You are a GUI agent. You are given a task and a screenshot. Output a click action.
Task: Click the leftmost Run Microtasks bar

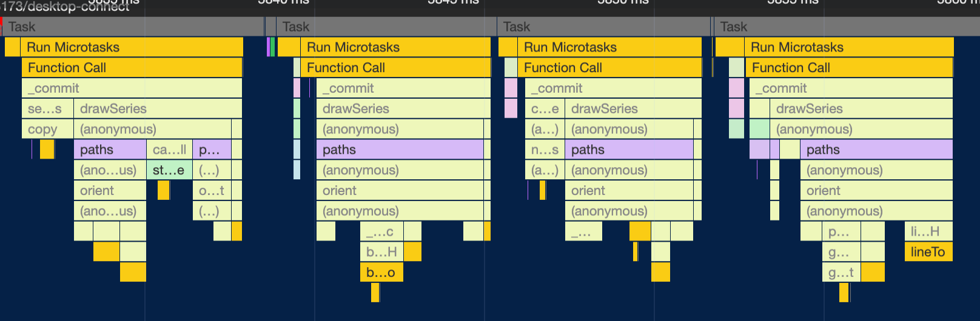point(132,47)
